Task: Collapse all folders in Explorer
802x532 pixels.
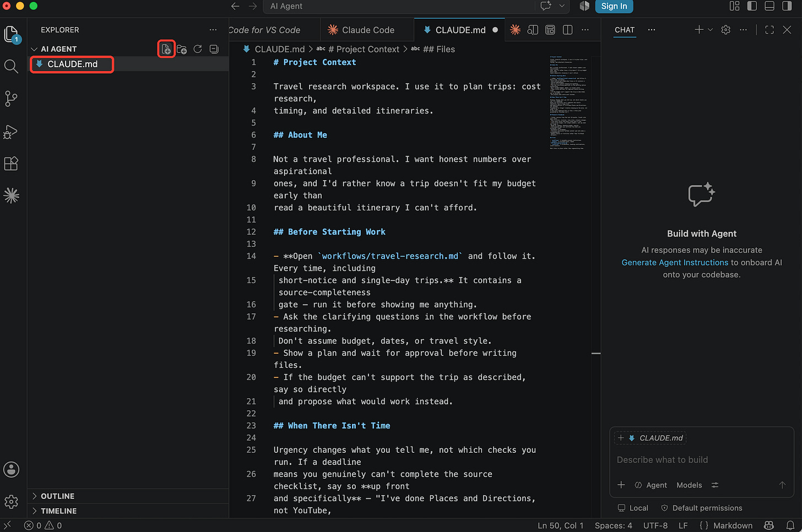Action: [x=214, y=49]
